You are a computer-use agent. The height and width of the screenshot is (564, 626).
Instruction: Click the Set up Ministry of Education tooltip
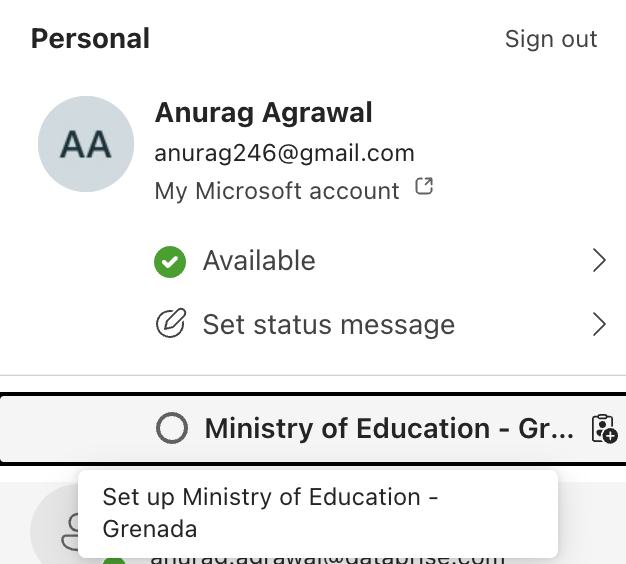pos(316,513)
